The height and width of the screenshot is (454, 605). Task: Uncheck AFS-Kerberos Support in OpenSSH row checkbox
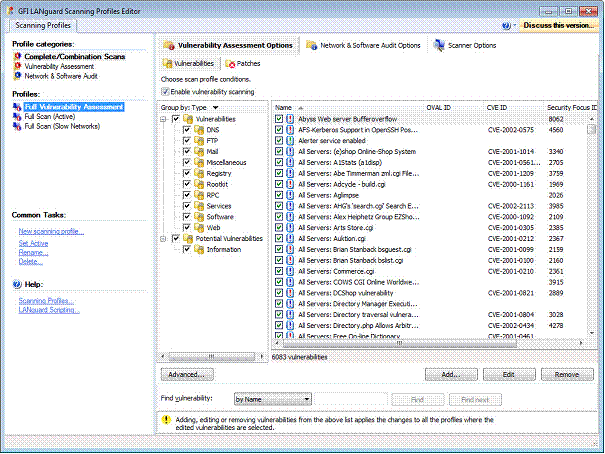point(279,130)
